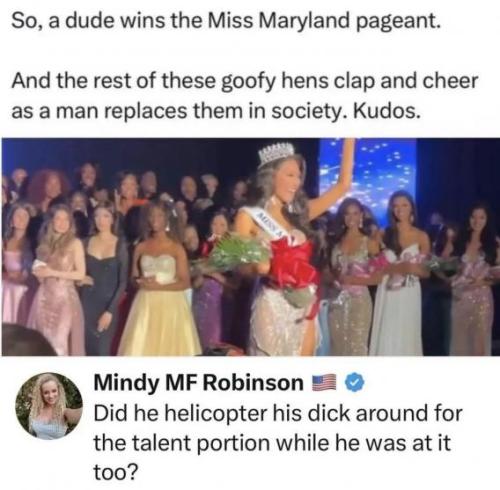The width and height of the screenshot is (500, 490).
Task: Click the word "Kudos." ending the post
Action: click(385, 111)
